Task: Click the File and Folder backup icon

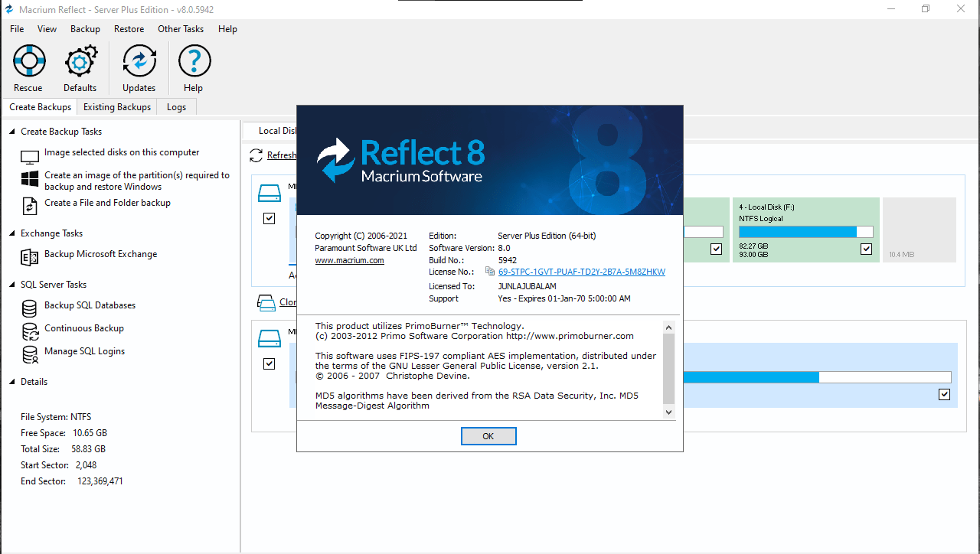Action: click(x=30, y=206)
